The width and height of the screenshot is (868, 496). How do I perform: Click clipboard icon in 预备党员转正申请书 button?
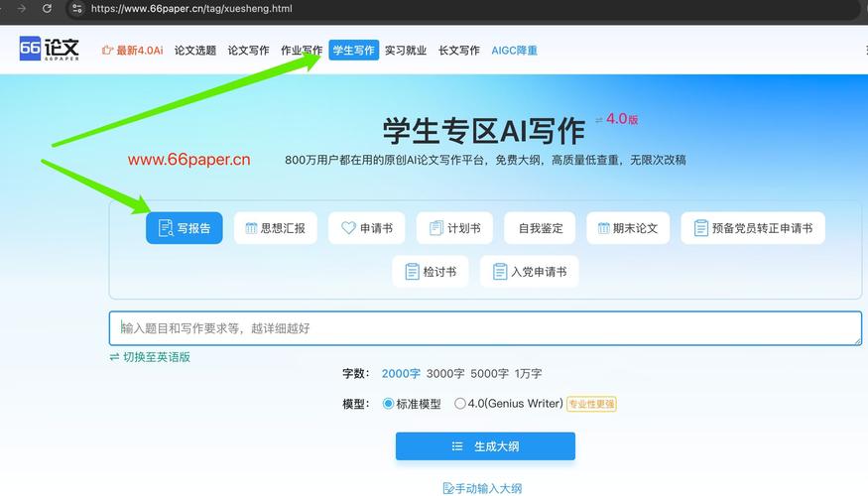(x=700, y=228)
